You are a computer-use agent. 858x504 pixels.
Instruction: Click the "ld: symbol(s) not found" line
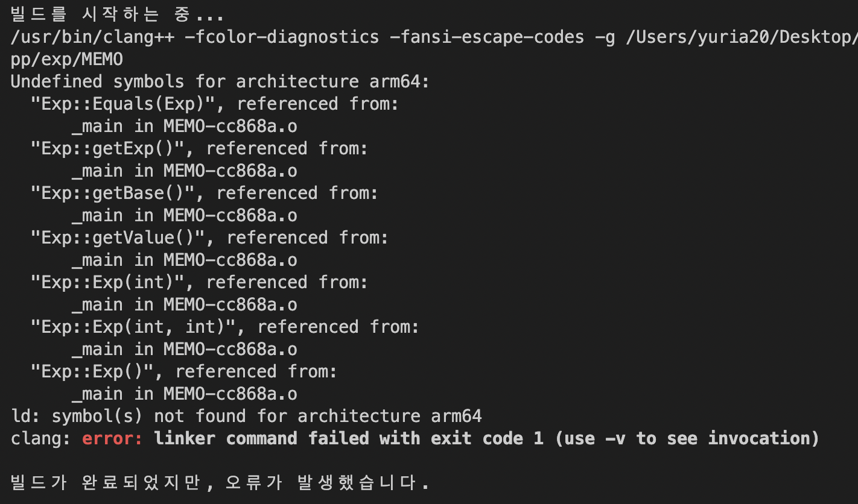[x=246, y=416]
